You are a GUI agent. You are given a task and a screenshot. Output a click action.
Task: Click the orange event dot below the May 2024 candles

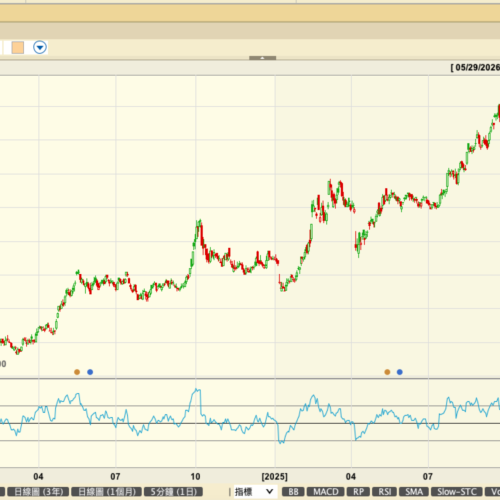coord(77,372)
